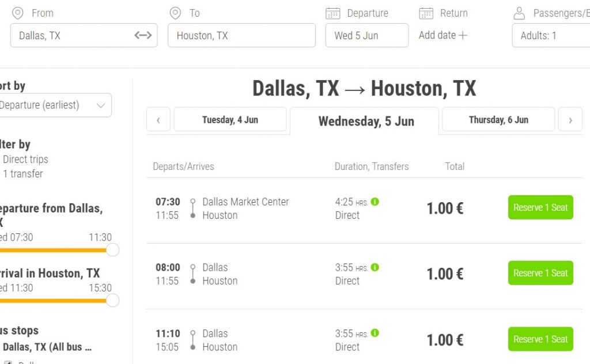This screenshot has height=364, width=590.
Task: Expand the Dallas, TX bus stops list
Action: pos(58,347)
